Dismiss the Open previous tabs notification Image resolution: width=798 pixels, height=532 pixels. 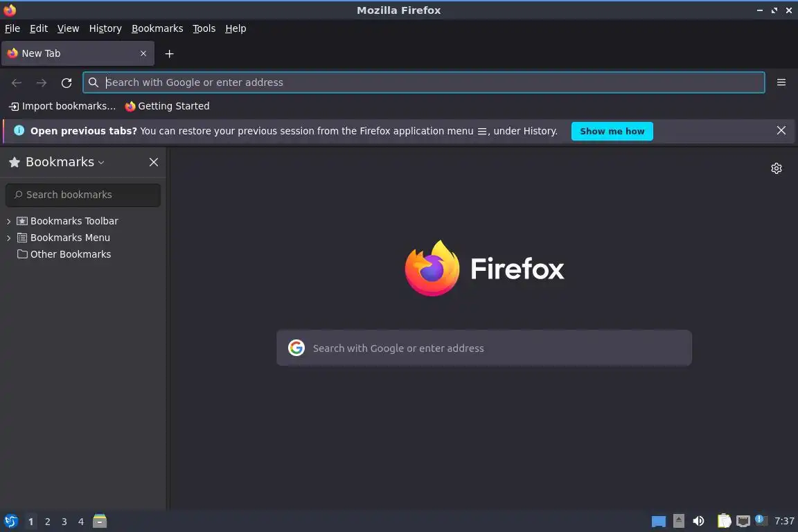pos(781,130)
